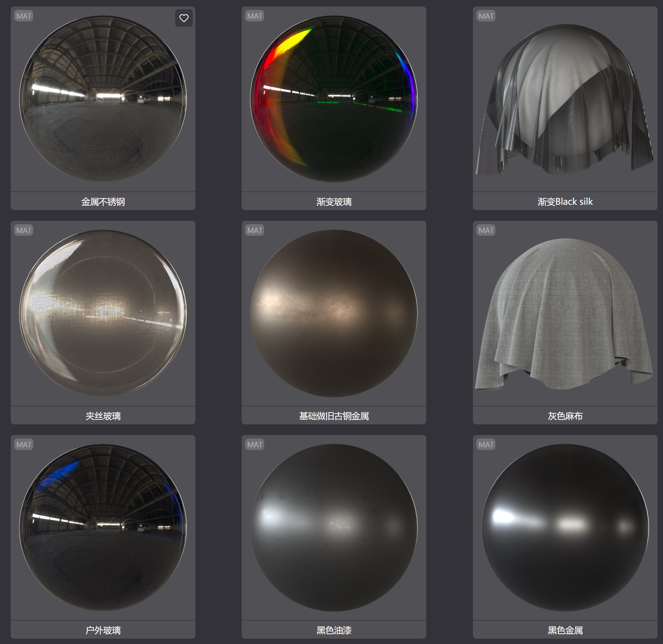Choose the gray linen cloth preview

[565, 314]
